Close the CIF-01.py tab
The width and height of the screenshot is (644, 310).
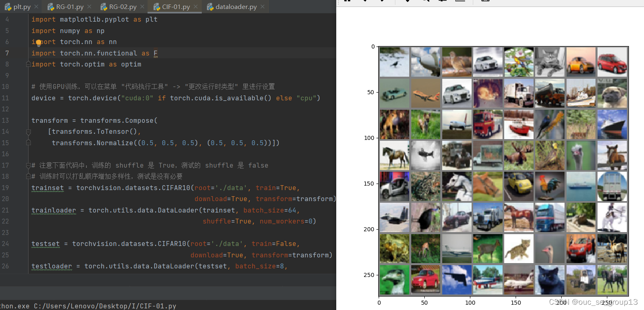196,7
